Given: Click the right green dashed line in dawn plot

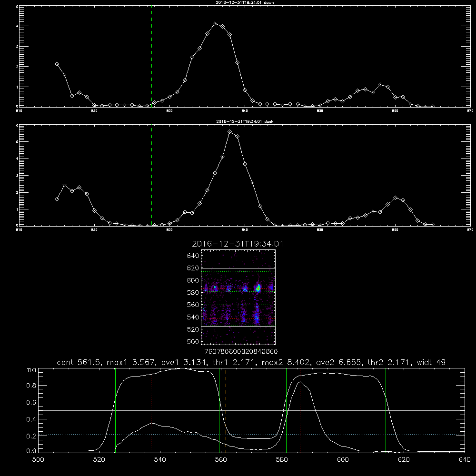Looking at the screenshot, I should 263,57.
